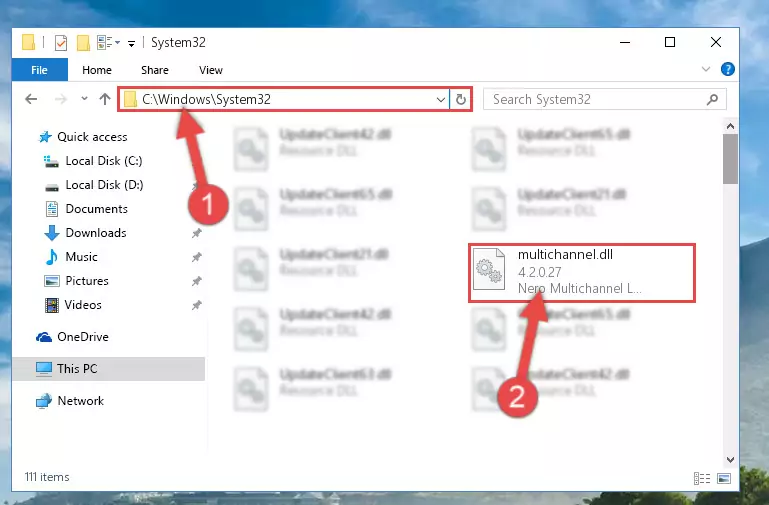This screenshot has height=505, width=769.
Task: Open Local Disk (C:) in sidebar
Action: pos(104,161)
